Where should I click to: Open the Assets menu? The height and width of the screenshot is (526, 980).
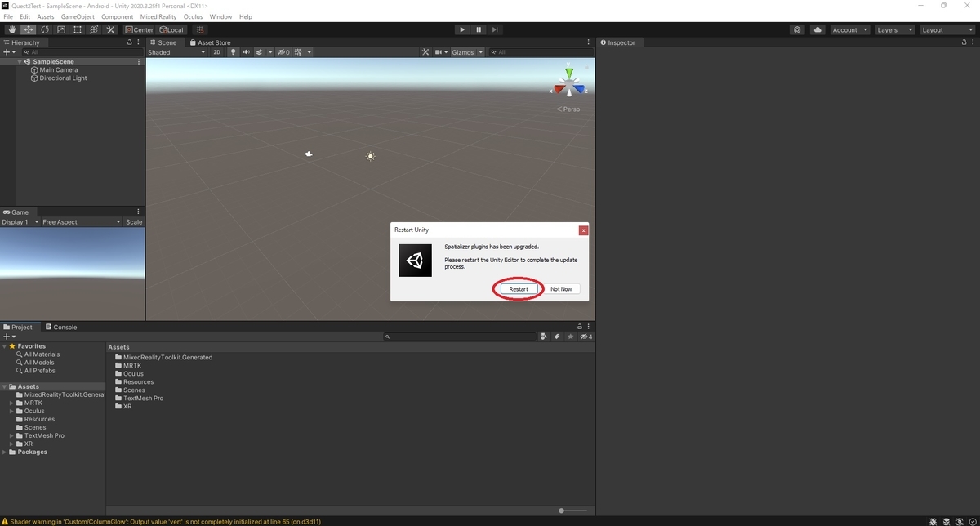pos(46,16)
